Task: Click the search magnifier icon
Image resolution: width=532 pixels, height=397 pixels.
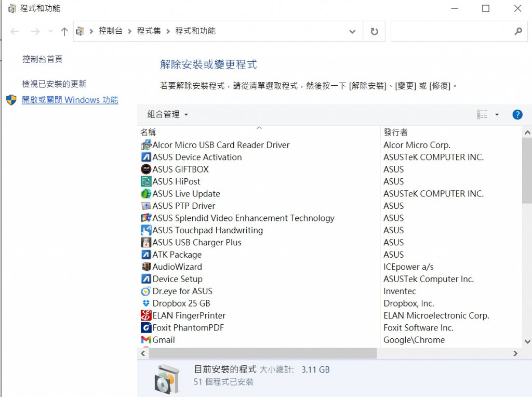Action: point(518,31)
